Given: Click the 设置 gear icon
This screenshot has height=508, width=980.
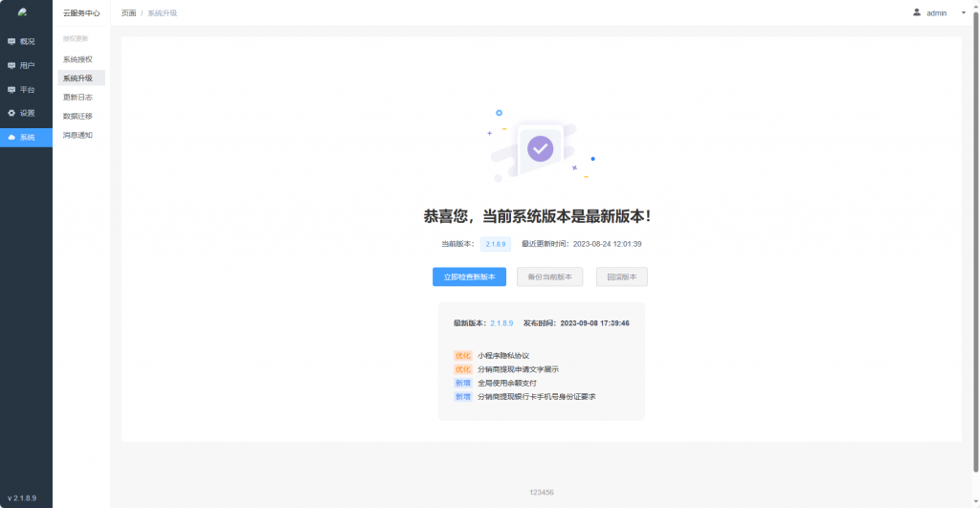Looking at the screenshot, I should pyautogui.click(x=11, y=113).
